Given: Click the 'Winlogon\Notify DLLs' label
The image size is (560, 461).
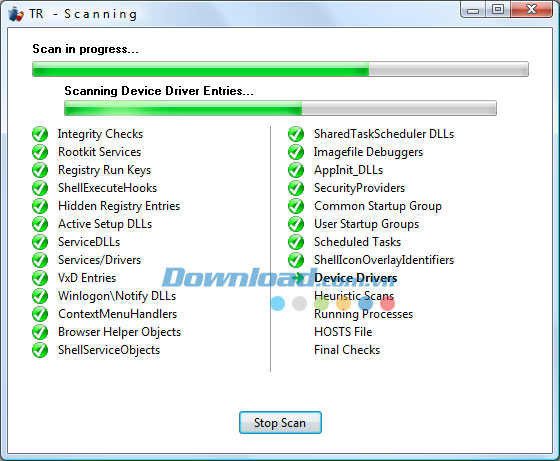Looking at the screenshot, I should click(x=117, y=296).
